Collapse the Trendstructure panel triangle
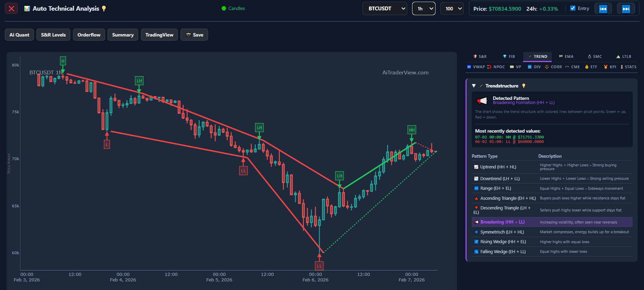 tap(474, 86)
